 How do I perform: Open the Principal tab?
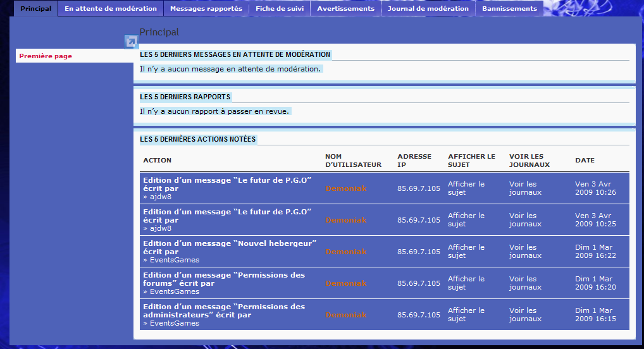click(35, 9)
